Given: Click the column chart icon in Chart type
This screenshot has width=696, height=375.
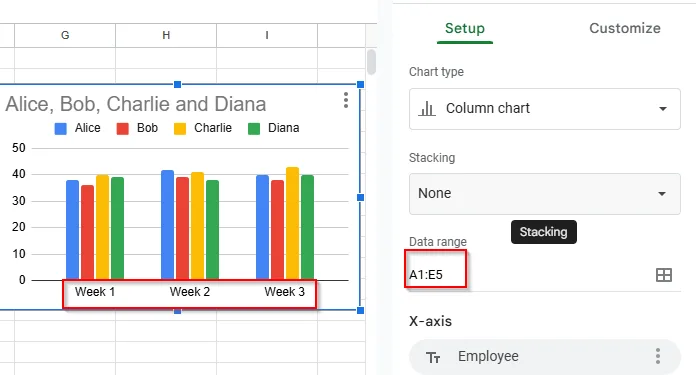Looking at the screenshot, I should click(x=427, y=109).
